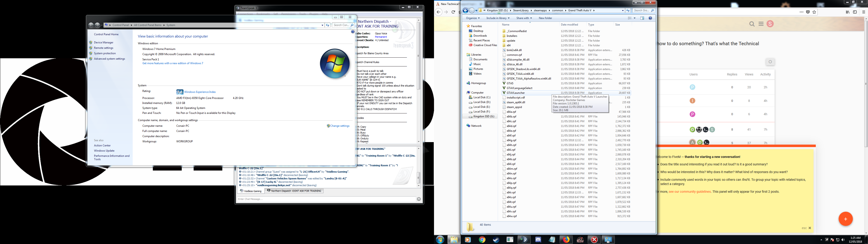The height and width of the screenshot is (244, 868).
Task: Select Local Disk (C:) in the navigation pane
Action: [x=481, y=97]
